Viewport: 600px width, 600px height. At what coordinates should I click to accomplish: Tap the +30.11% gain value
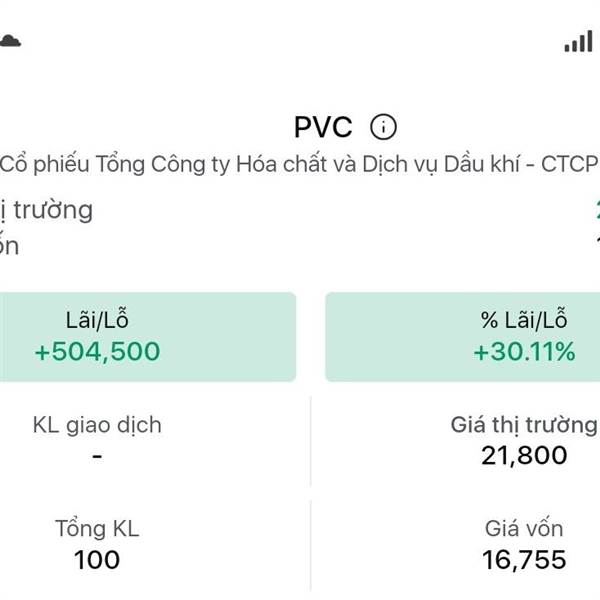pos(524,352)
